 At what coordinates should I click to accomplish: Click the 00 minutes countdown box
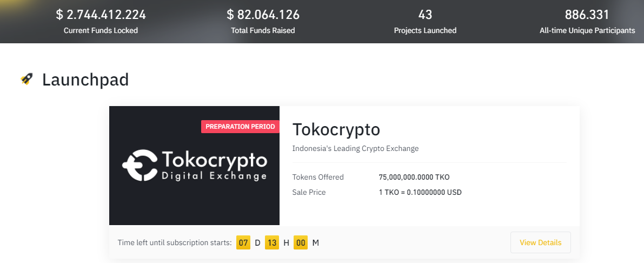point(301,243)
